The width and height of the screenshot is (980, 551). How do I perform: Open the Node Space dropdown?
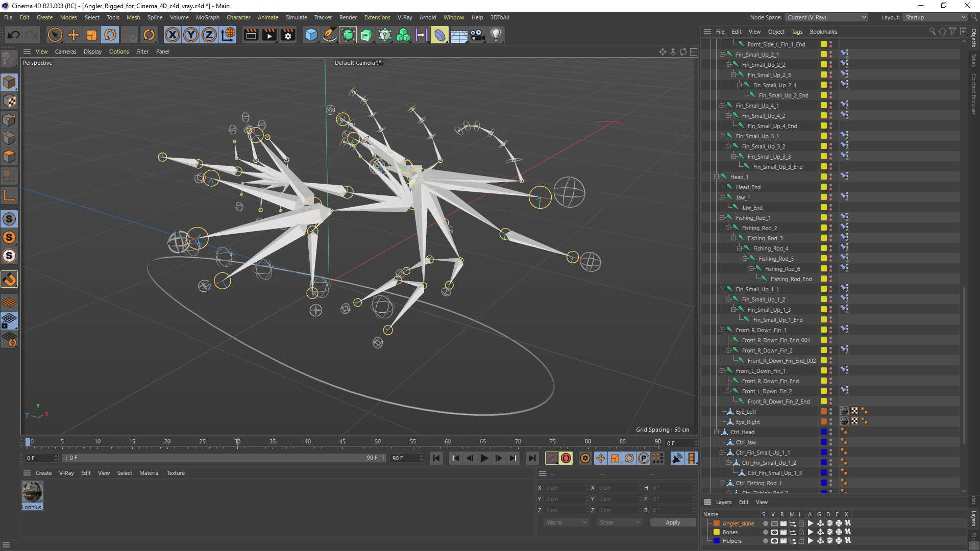[x=826, y=17]
